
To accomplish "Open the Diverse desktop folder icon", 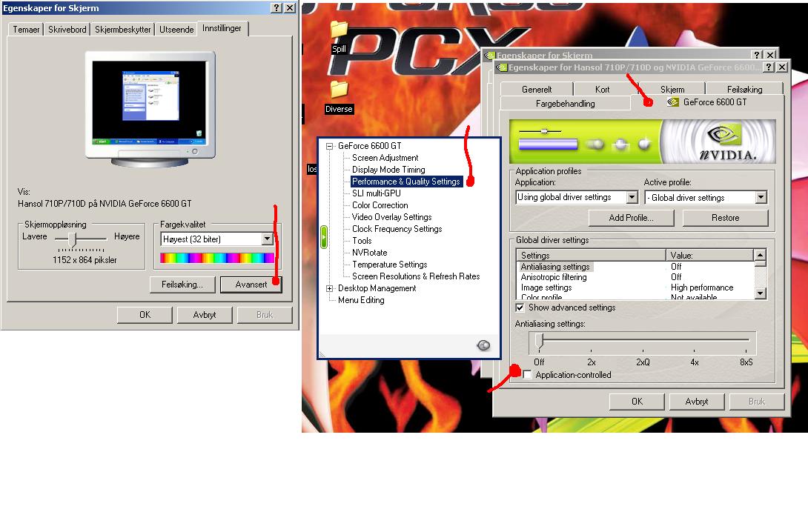I will coord(339,89).
